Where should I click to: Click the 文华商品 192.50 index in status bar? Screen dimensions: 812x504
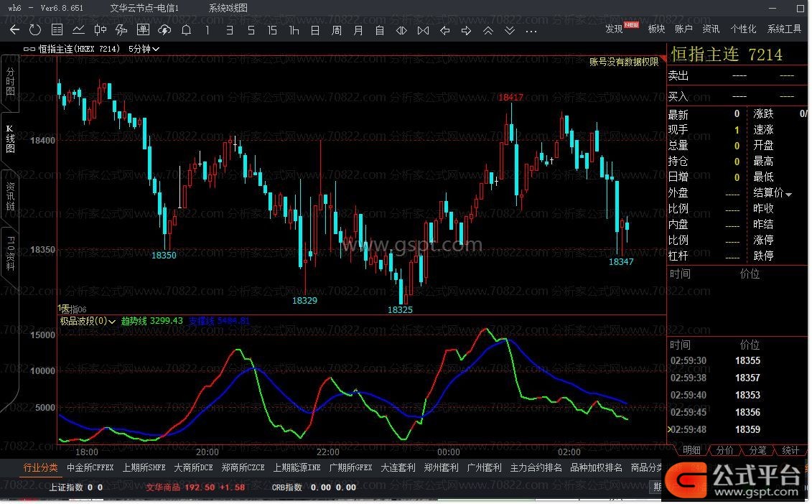click(x=195, y=487)
